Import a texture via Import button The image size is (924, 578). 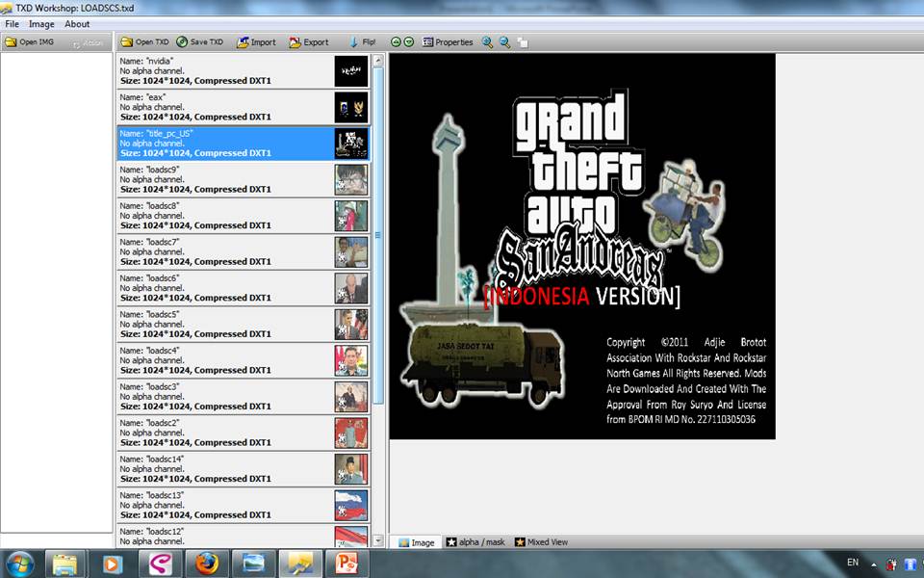(256, 42)
